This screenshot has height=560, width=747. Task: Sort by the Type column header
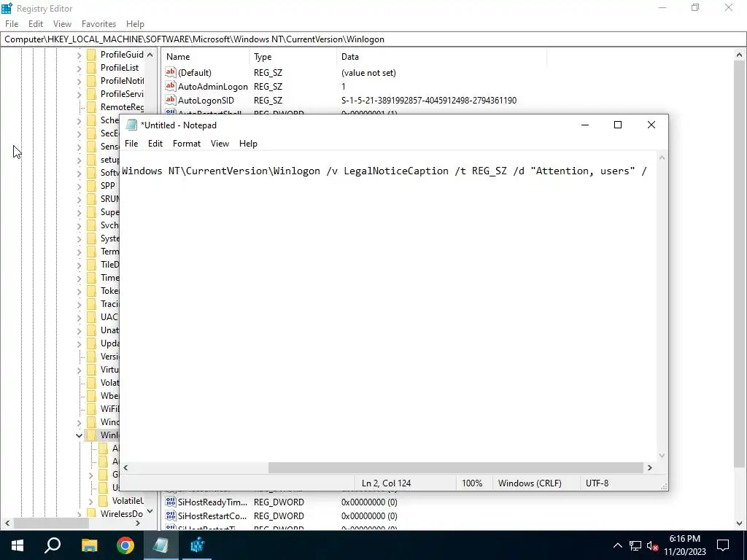point(293,57)
